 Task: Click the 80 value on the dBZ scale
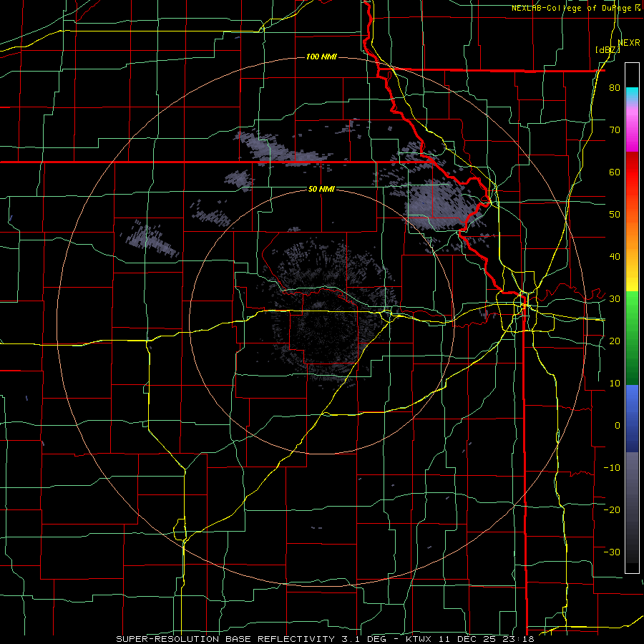[x=615, y=88]
